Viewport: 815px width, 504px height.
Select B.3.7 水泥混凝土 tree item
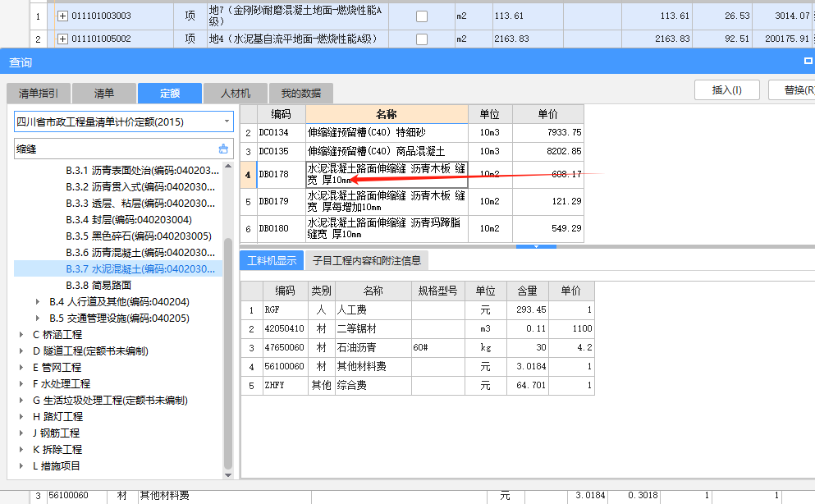[140, 268]
